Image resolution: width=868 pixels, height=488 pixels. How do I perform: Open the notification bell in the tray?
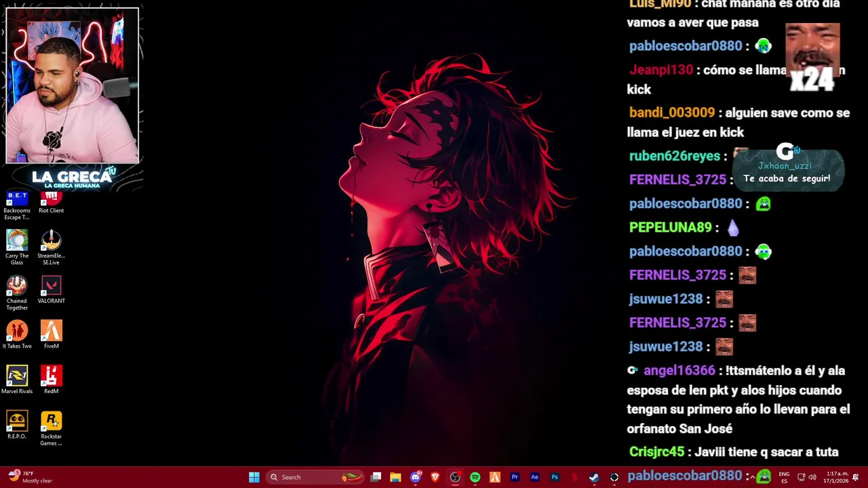click(x=856, y=477)
